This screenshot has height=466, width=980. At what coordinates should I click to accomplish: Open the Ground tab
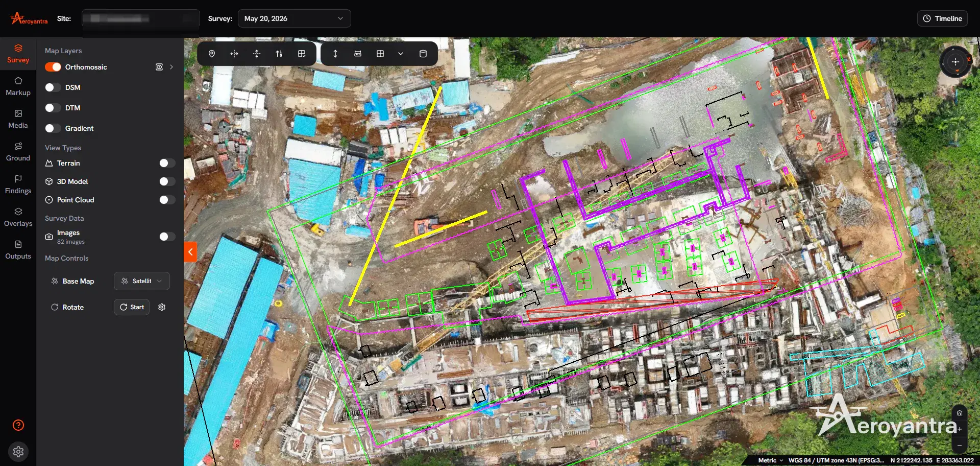[x=18, y=152]
